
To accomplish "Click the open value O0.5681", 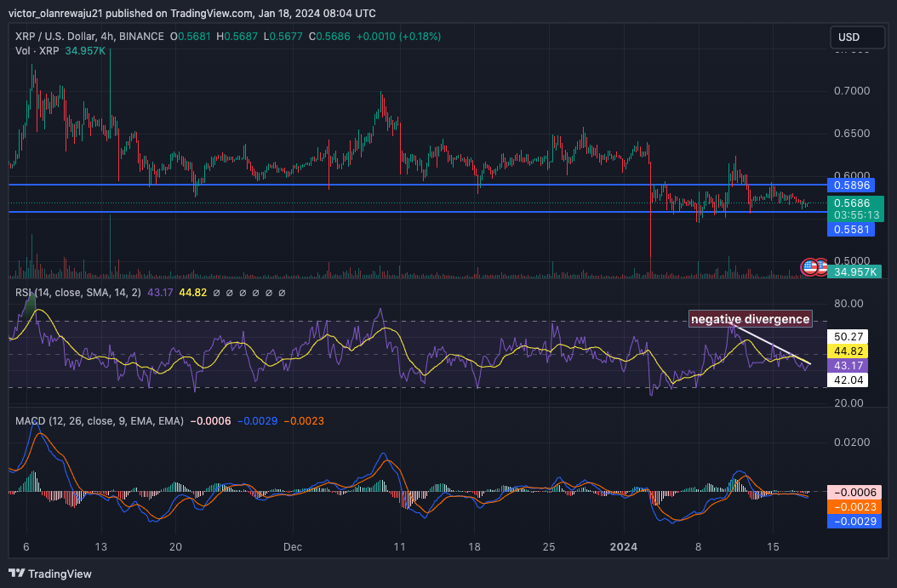I will [x=191, y=36].
